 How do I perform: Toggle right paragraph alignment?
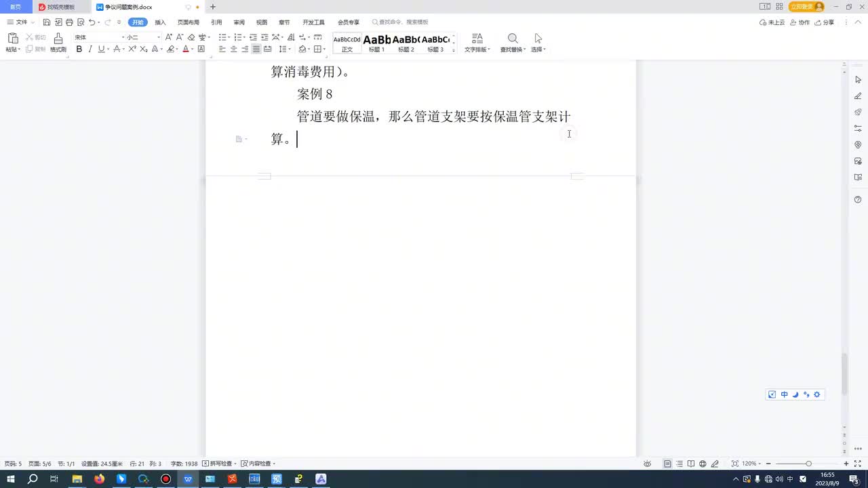click(245, 49)
